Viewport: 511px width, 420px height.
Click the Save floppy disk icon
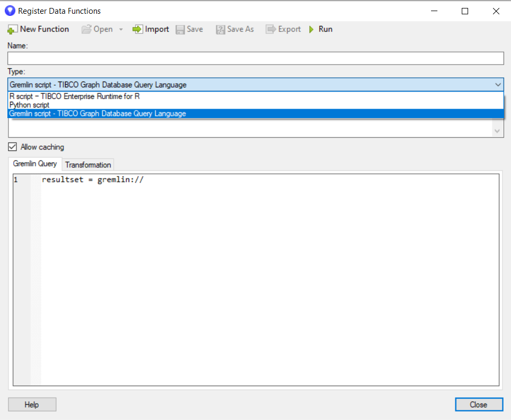click(x=180, y=30)
